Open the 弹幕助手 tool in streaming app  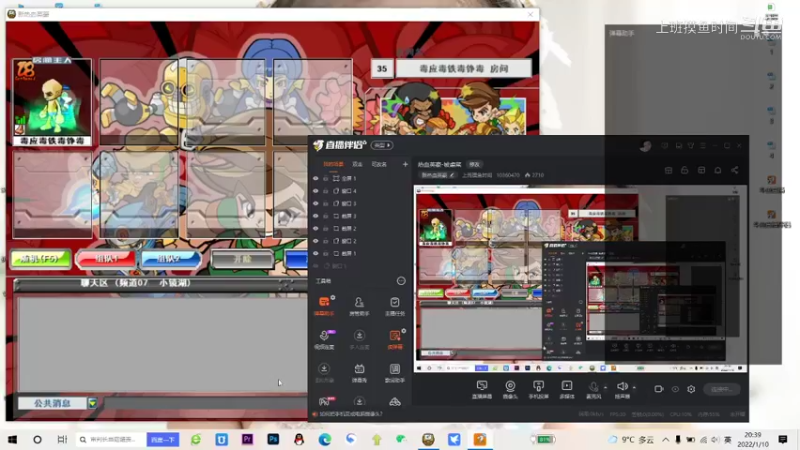[324, 306]
